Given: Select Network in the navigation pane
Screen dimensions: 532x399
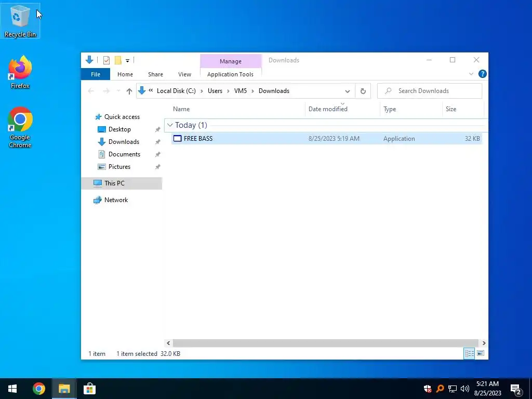Looking at the screenshot, I should [111, 200].
